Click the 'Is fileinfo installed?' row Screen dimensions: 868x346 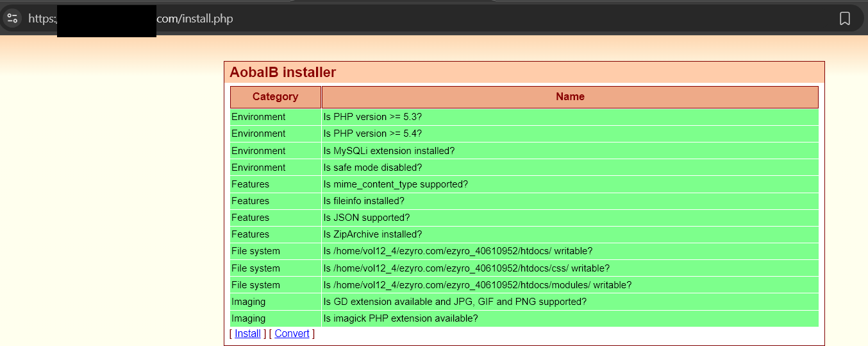363,201
